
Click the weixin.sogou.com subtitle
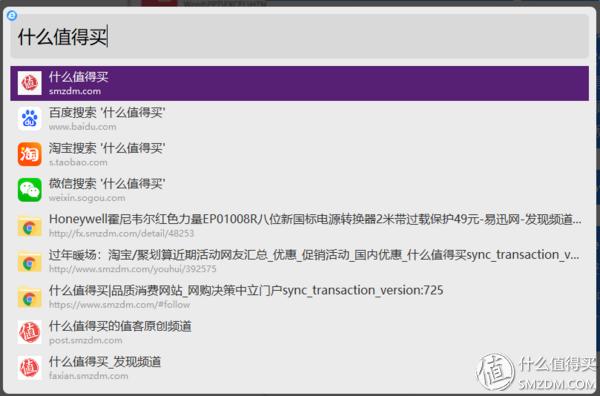click(87, 198)
